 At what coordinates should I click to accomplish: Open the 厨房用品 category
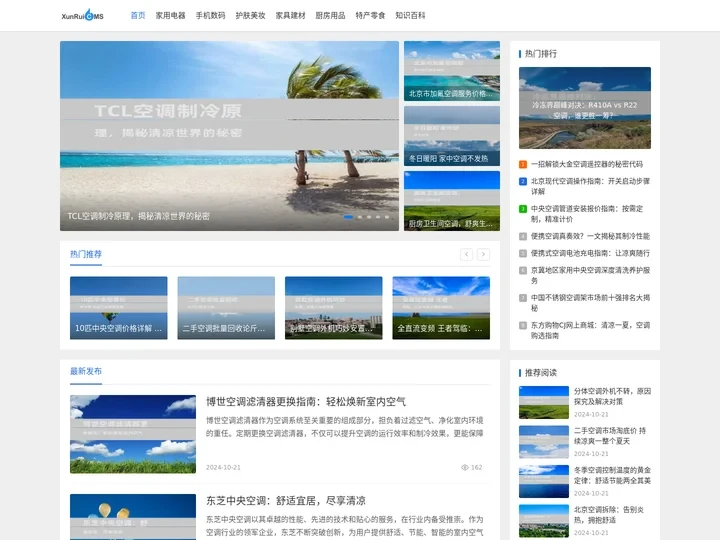tap(330, 16)
